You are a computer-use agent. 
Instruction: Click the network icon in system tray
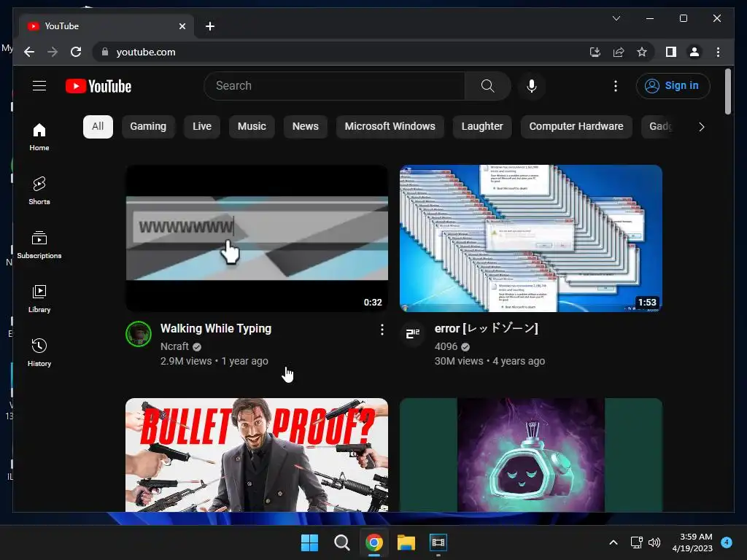[x=636, y=542]
